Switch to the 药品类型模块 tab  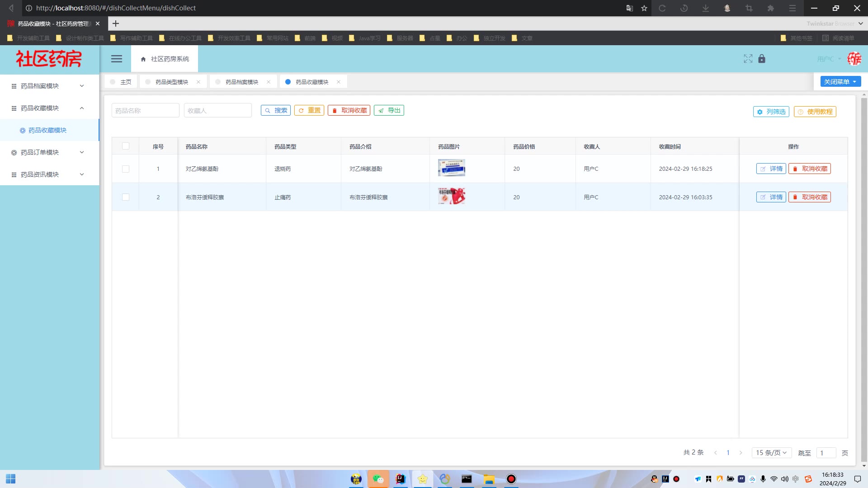[x=172, y=82]
